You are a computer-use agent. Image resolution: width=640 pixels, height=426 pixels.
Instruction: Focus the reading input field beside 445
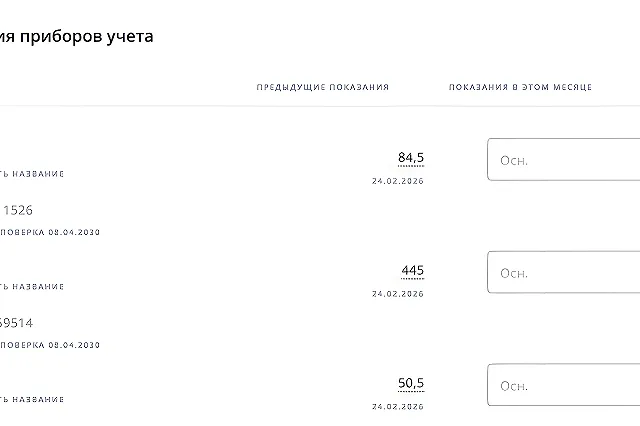click(565, 272)
